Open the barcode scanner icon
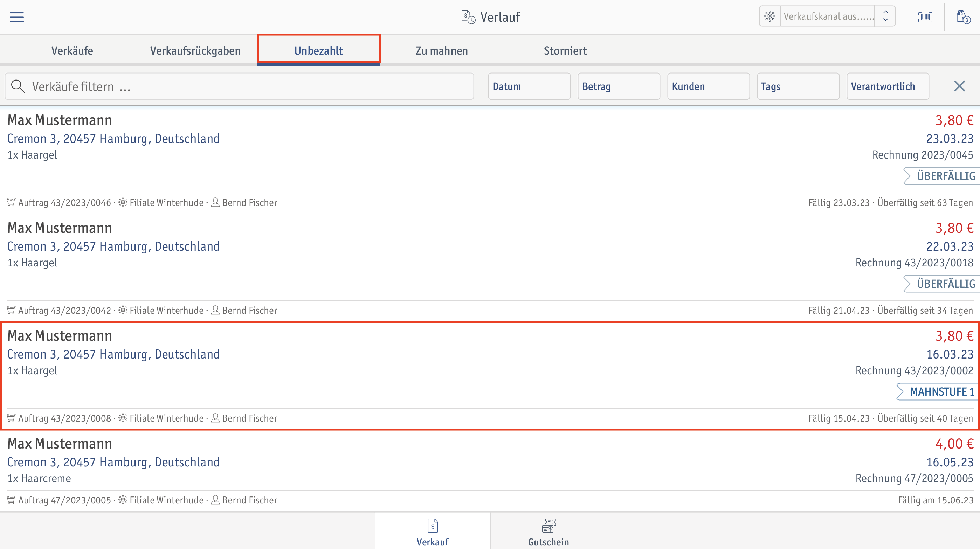Screen dimensions: 980x549 click(925, 17)
